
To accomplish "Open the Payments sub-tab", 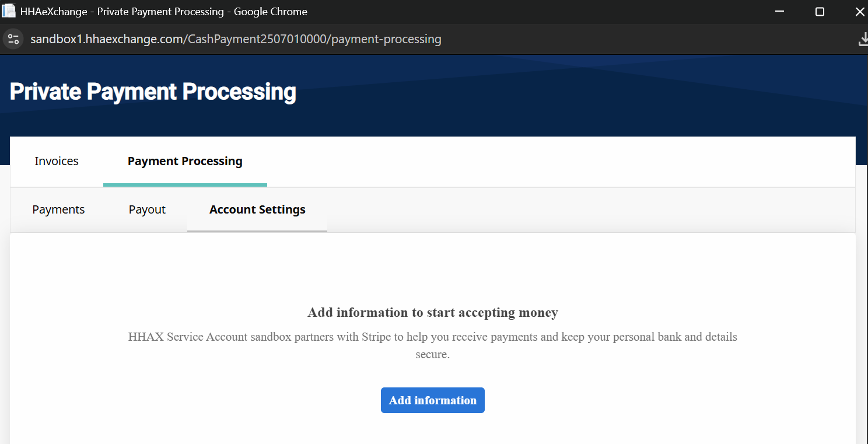I will click(x=58, y=209).
